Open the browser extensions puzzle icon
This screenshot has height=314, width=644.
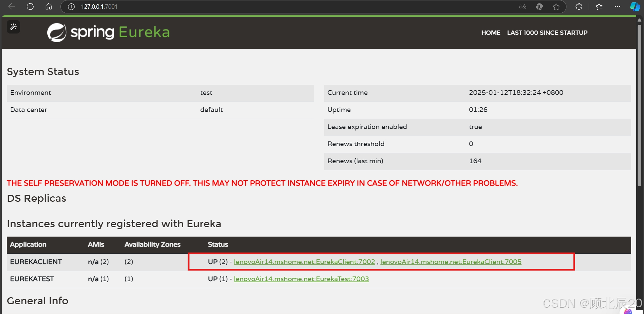click(x=579, y=7)
